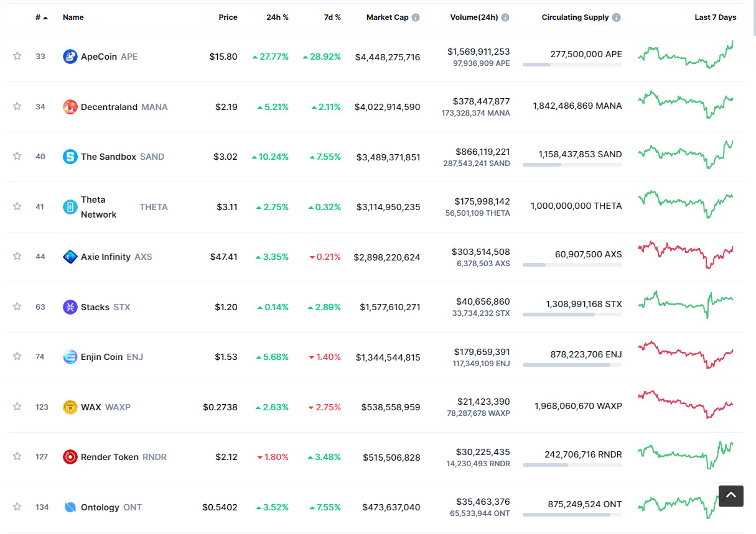Star Ontology to add to watchlist
This screenshot has height=534, width=756.
17,507
